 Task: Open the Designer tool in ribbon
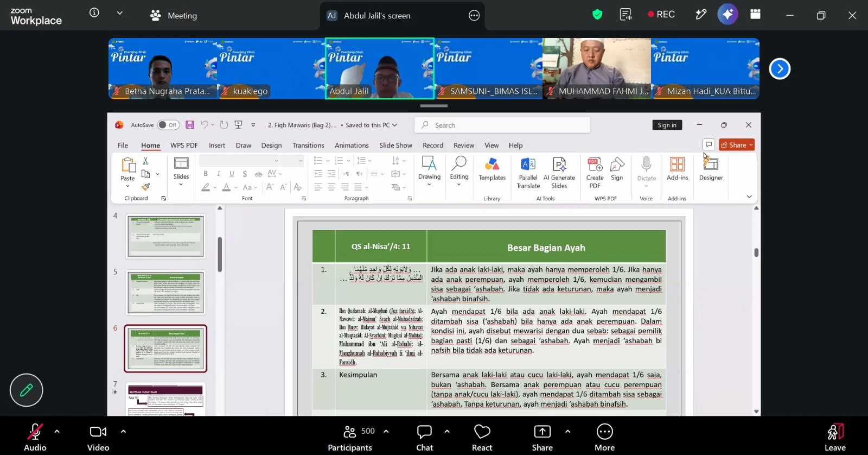(711, 169)
